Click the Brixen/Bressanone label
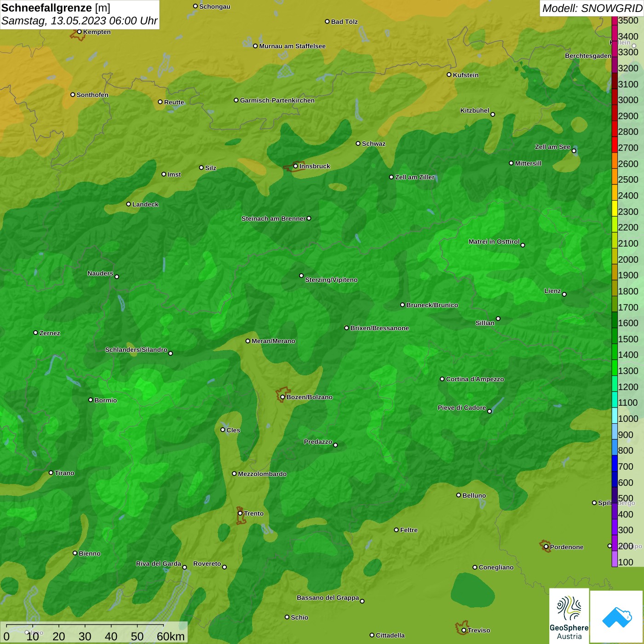 (380, 328)
